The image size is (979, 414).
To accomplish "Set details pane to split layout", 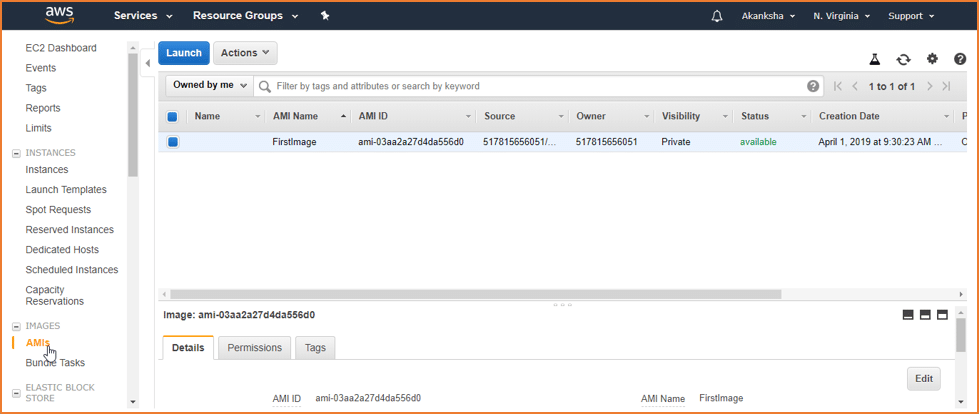I will [x=925, y=315].
